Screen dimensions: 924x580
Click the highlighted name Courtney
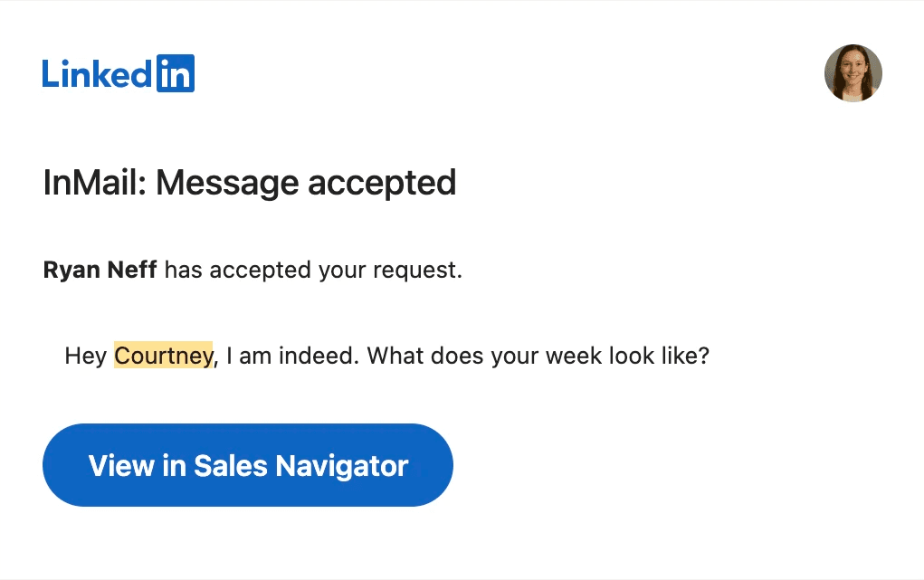point(163,356)
